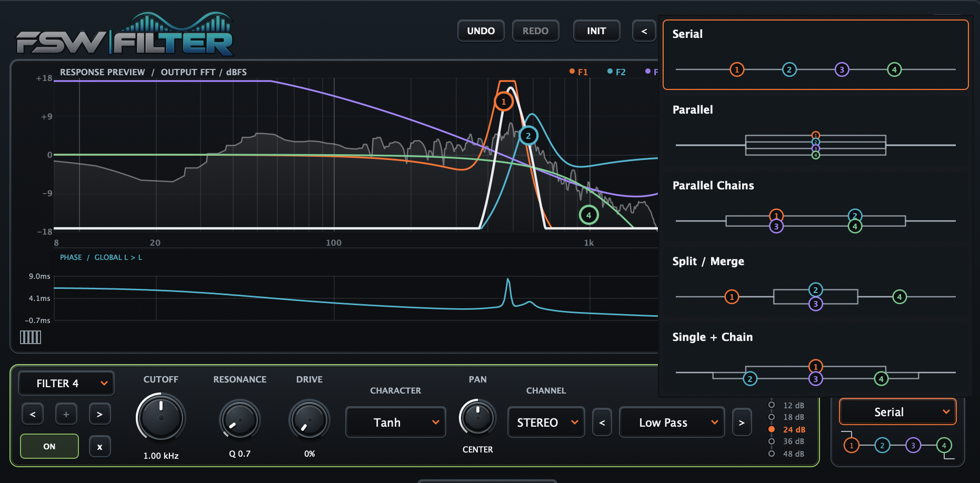Click routing node 1 in bottom-right routing display
Viewport: 980px width, 483px height.
coord(851,446)
